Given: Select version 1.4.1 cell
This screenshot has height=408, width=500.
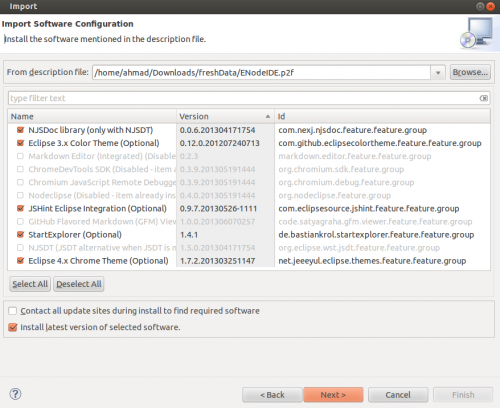Looking at the screenshot, I should tap(189, 235).
